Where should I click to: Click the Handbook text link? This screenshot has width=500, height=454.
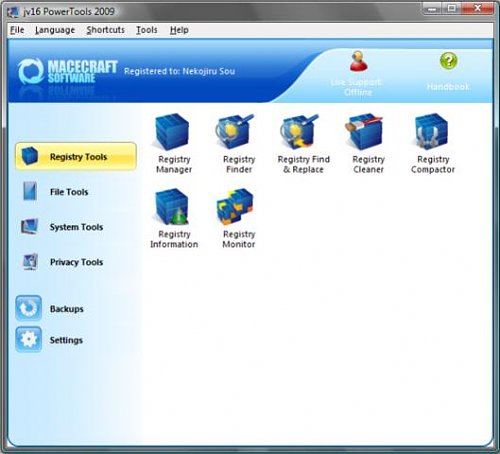point(448,87)
